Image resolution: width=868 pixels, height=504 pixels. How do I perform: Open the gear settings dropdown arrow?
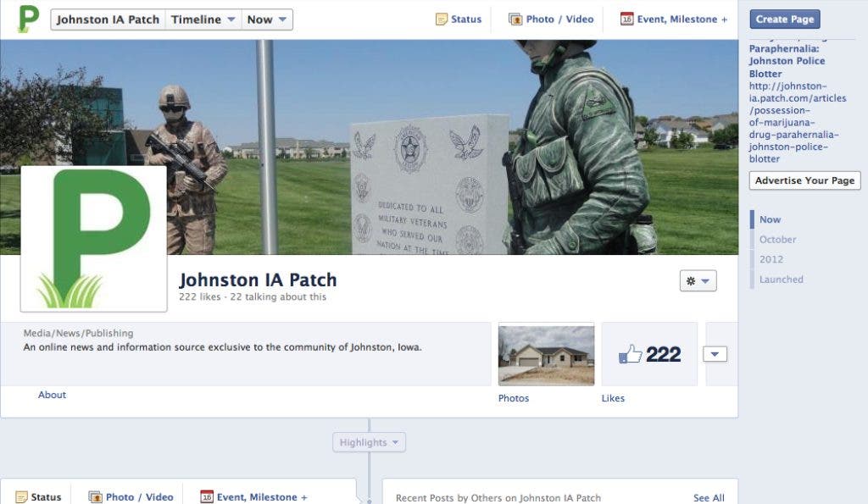point(705,281)
